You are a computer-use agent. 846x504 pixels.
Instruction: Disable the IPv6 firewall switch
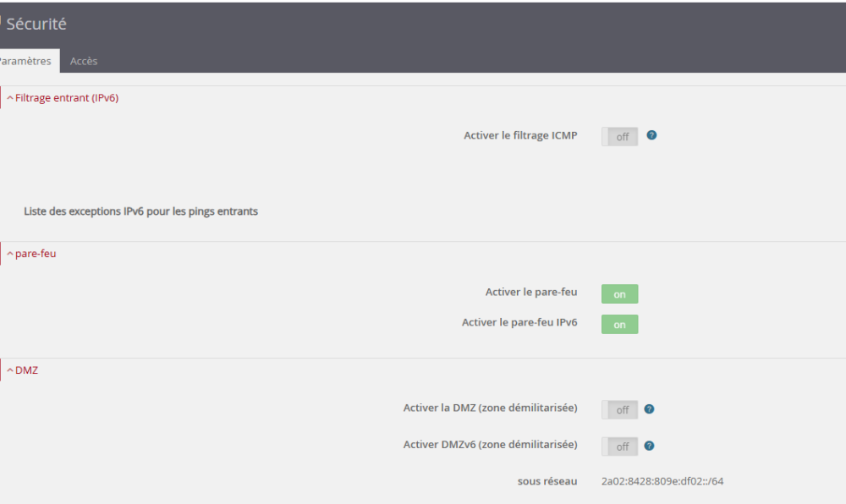tap(620, 325)
